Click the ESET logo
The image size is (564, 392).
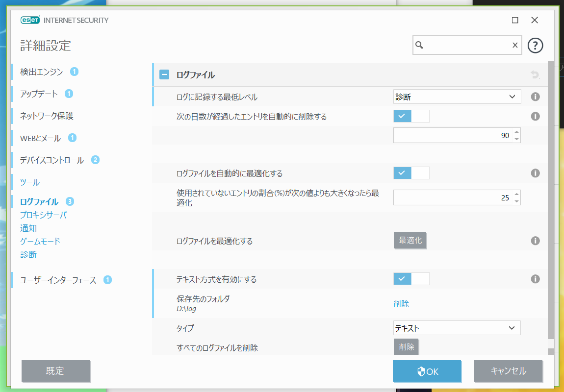click(30, 20)
